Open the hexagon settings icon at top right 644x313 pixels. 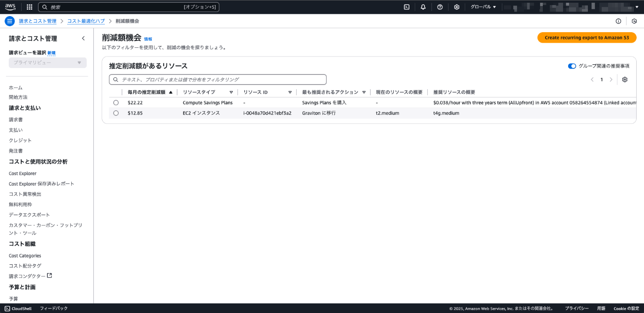(x=634, y=21)
